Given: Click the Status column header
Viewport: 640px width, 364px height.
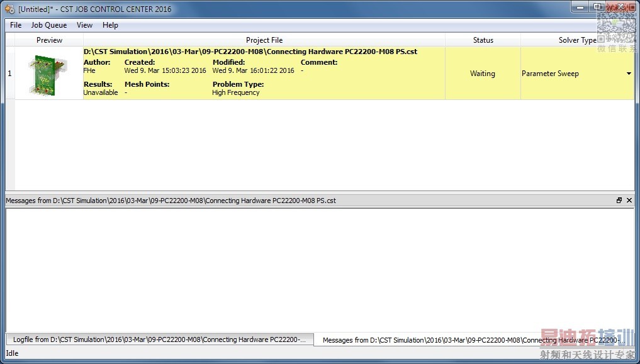Looking at the screenshot, I should pos(483,40).
